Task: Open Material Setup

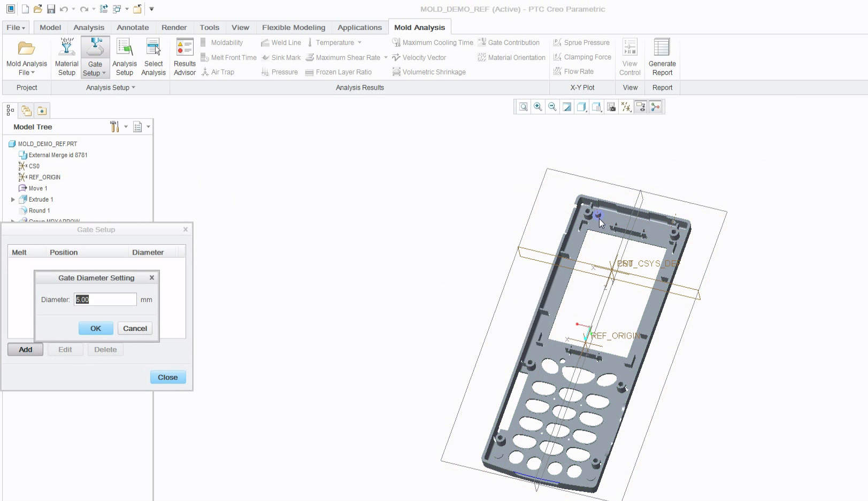Action: (66, 57)
